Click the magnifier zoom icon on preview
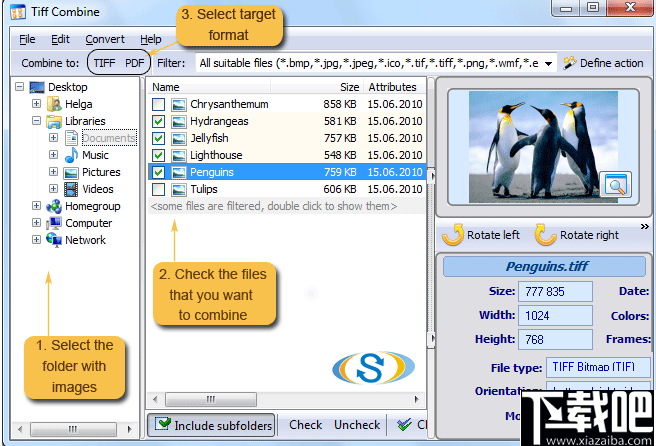The height and width of the screenshot is (446, 656). point(615,185)
